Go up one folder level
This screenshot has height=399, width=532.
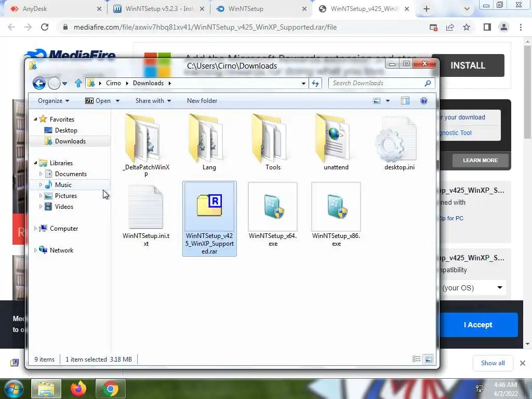(x=78, y=83)
